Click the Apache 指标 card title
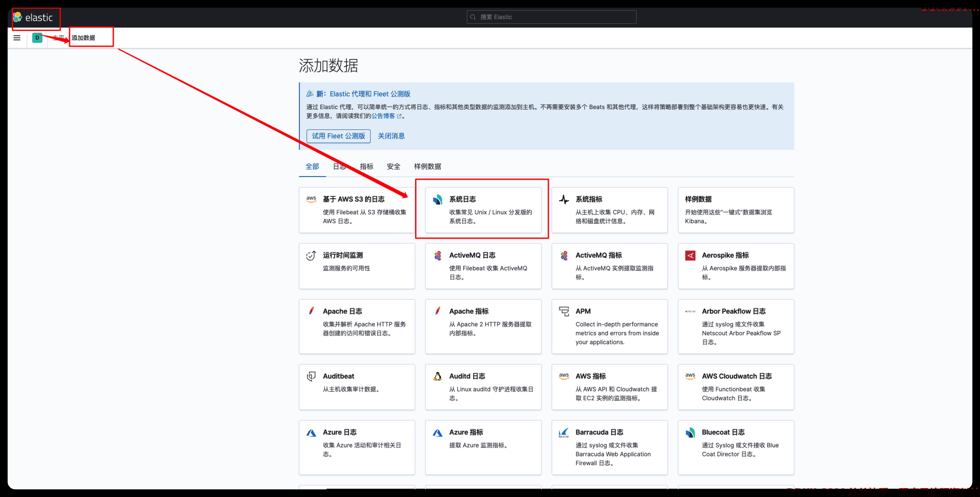 (469, 311)
